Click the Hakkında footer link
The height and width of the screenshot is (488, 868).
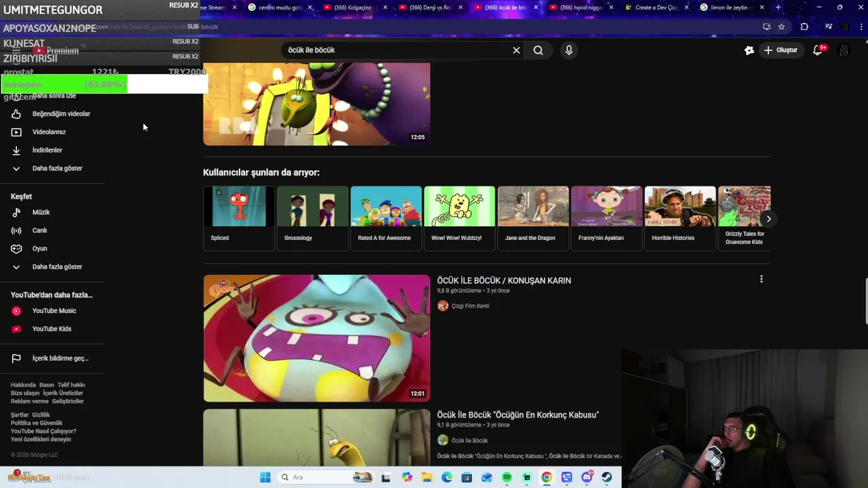(23, 385)
